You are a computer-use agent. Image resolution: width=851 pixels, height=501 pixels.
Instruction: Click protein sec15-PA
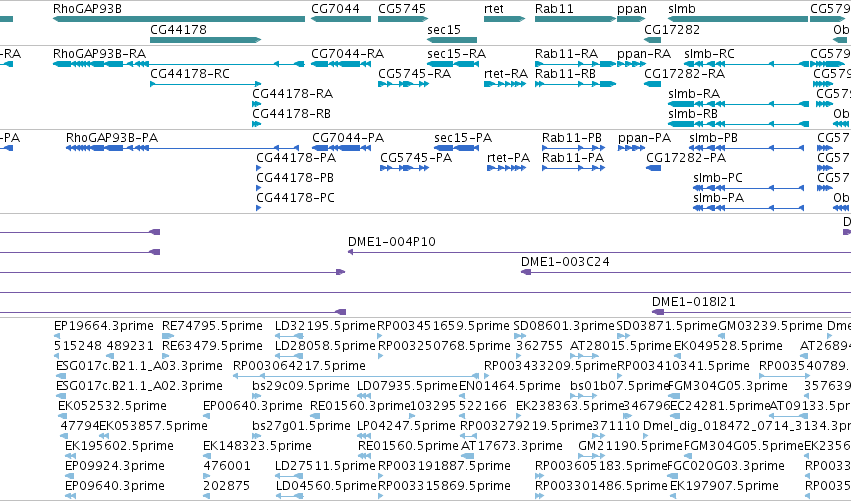point(463,137)
